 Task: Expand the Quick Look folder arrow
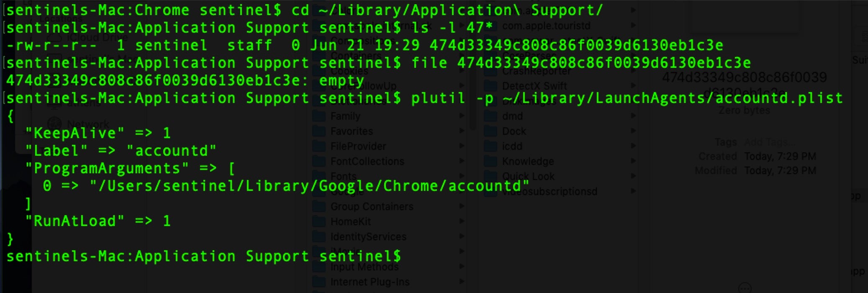634,176
